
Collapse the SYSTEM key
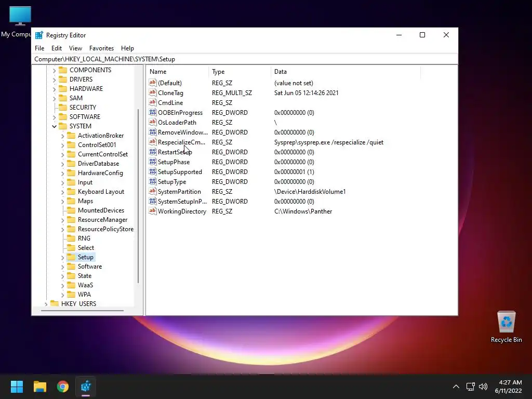(54, 126)
